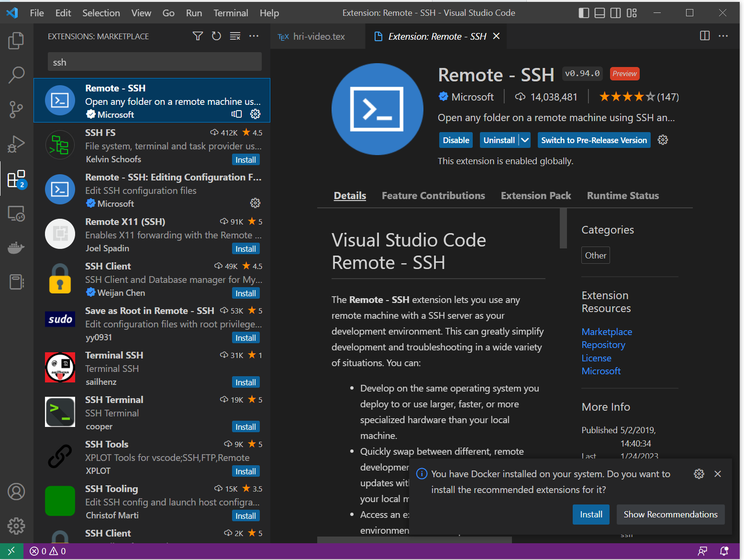Show Recommendations for Docker

click(670, 515)
